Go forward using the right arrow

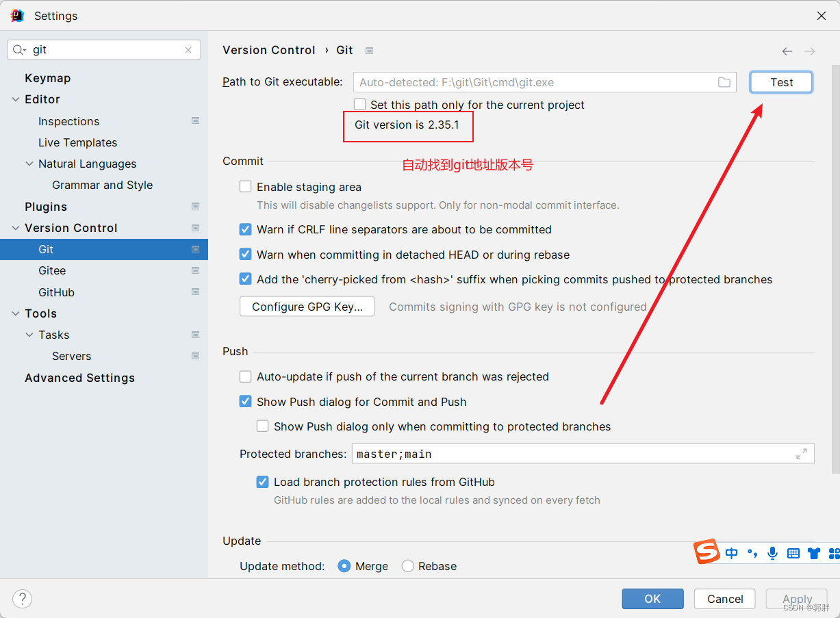point(810,51)
